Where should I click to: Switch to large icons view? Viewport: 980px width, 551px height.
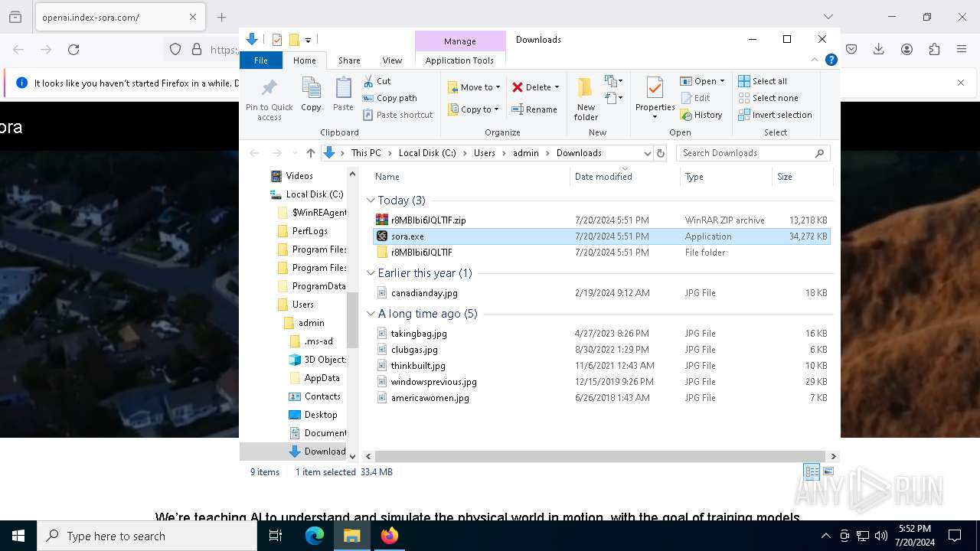point(828,472)
